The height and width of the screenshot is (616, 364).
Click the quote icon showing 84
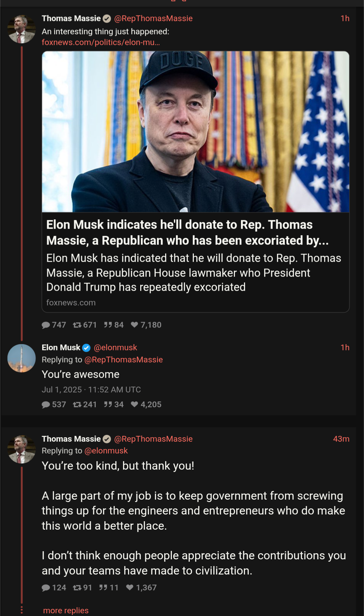tap(108, 325)
